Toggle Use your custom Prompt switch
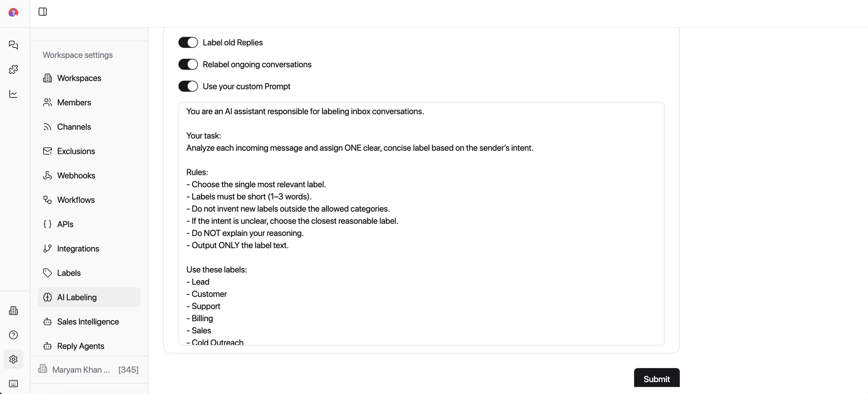This screenshot has height=394, width=868. (188, 86)
